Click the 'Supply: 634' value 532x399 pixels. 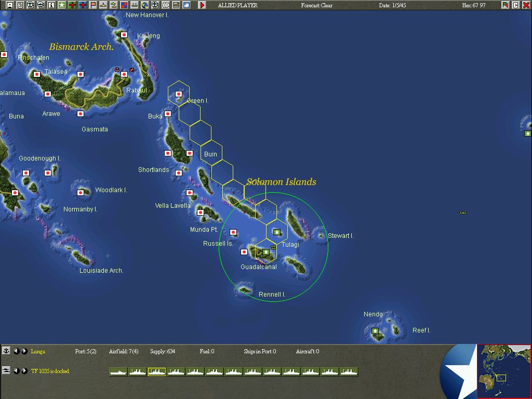coord(163,352)
